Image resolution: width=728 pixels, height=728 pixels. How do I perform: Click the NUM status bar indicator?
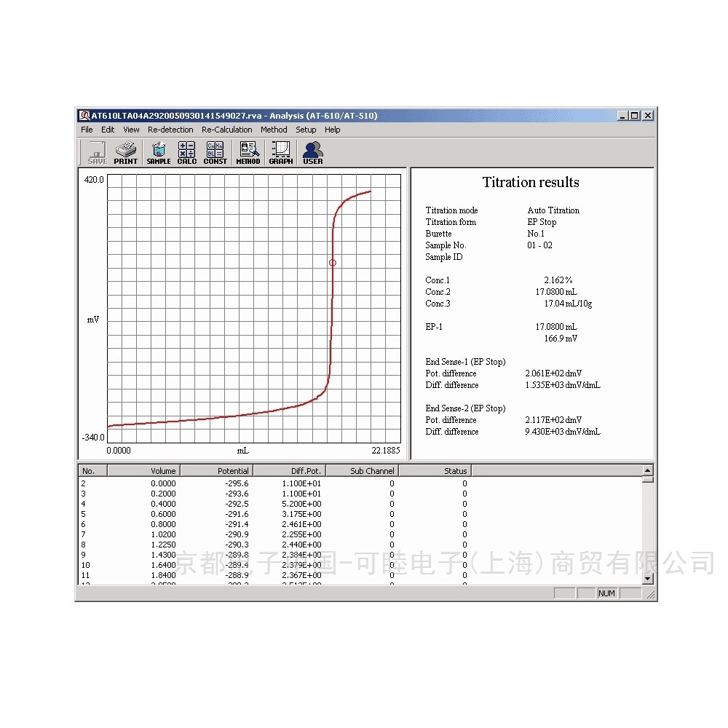coord(606,593)
